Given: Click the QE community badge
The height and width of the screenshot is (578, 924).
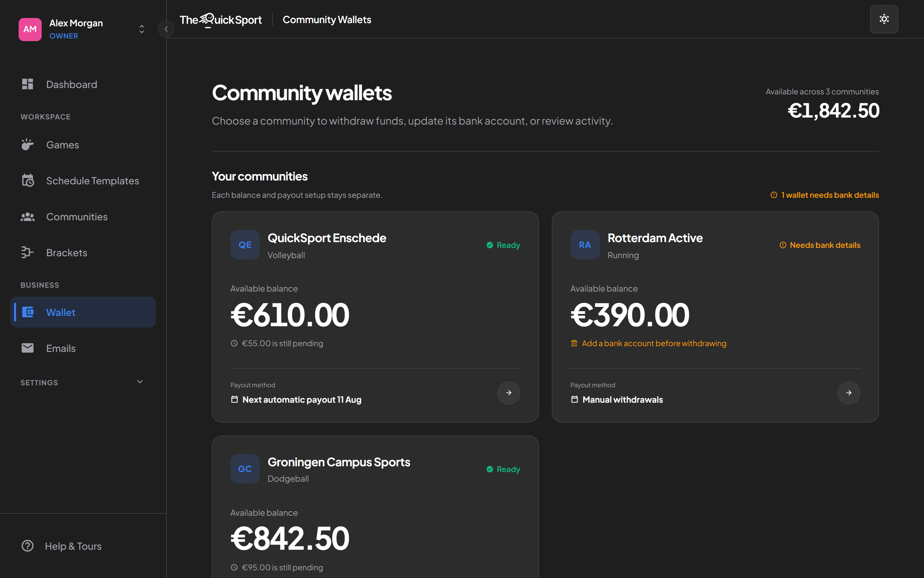Looking at the screenshot, I should [245, 245].
